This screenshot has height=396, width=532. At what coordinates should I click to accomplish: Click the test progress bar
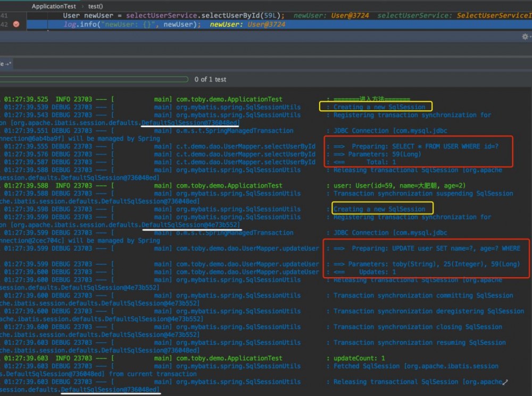tap(94, 79)
